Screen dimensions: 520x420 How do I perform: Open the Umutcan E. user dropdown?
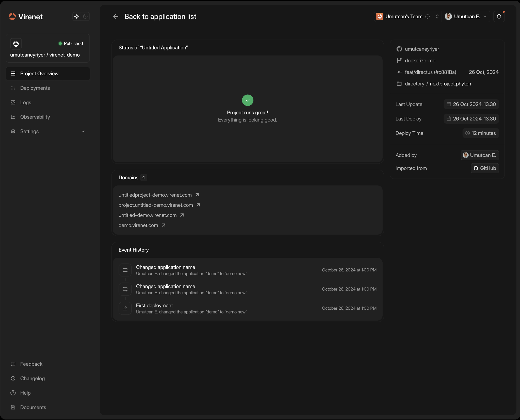466,16
